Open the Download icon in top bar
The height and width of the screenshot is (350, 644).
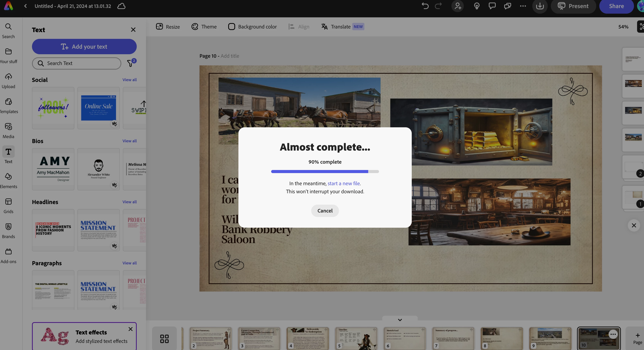(x=540, y=6)
